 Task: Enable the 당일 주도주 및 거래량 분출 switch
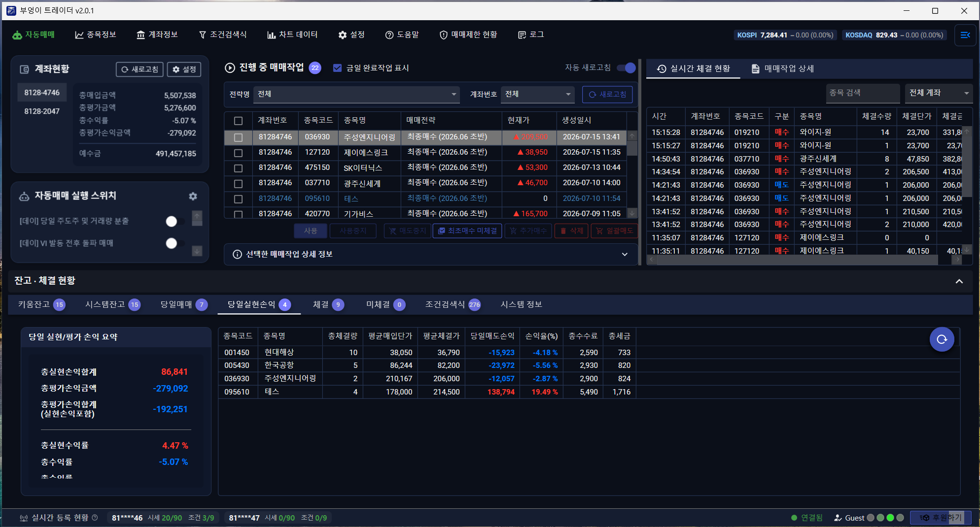(x=175, y=221)
